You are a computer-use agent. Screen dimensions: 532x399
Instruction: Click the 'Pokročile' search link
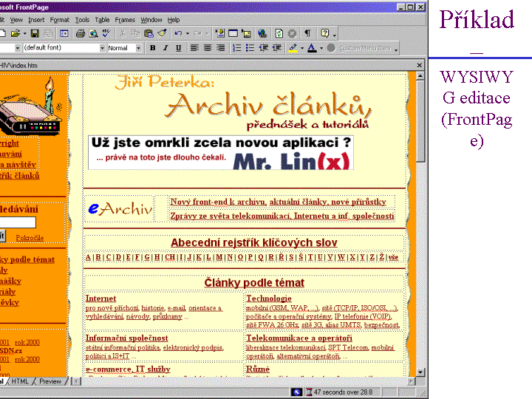tap(30, 238)
